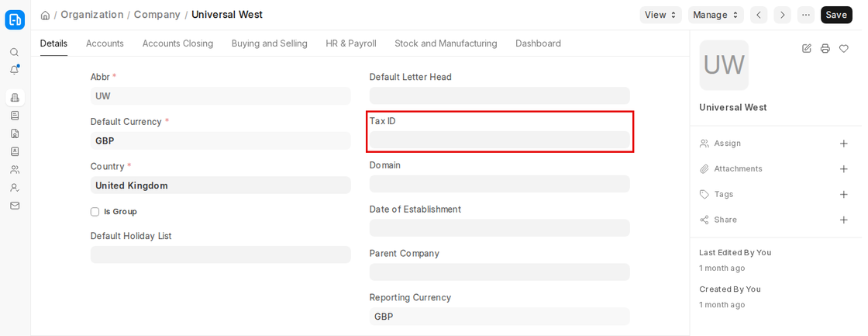The width and height of the screenshot is (868, 336).
Task: Click the Share label in sidebar
Action: click(725, 220)
